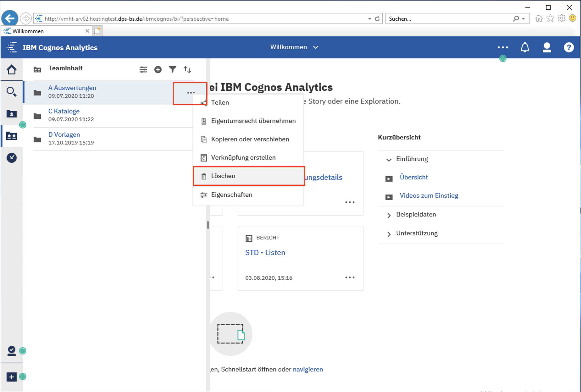Image resolution: width=581 pixels, height=392 pixels.
Task: Click the New plus icon at sidebar bottom
Action: point(12,377)
